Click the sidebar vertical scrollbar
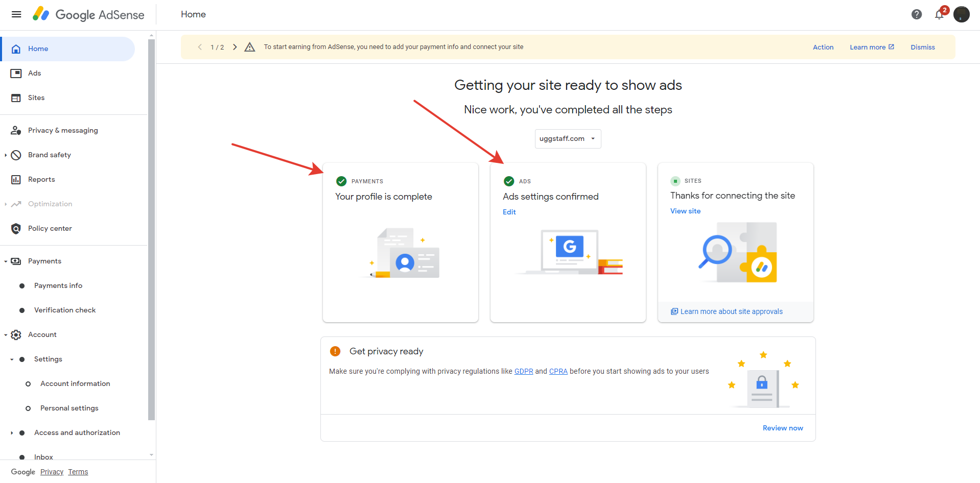 point(151,230)
